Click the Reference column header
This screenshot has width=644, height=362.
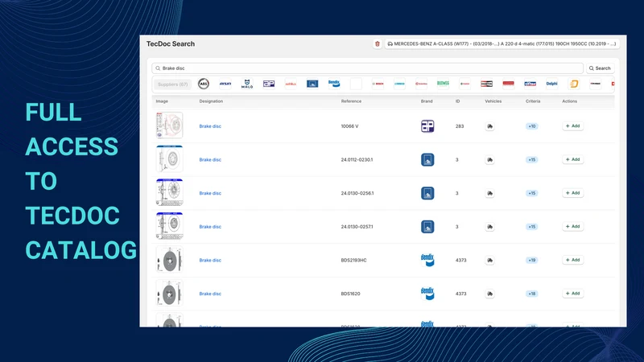[351, 101]
